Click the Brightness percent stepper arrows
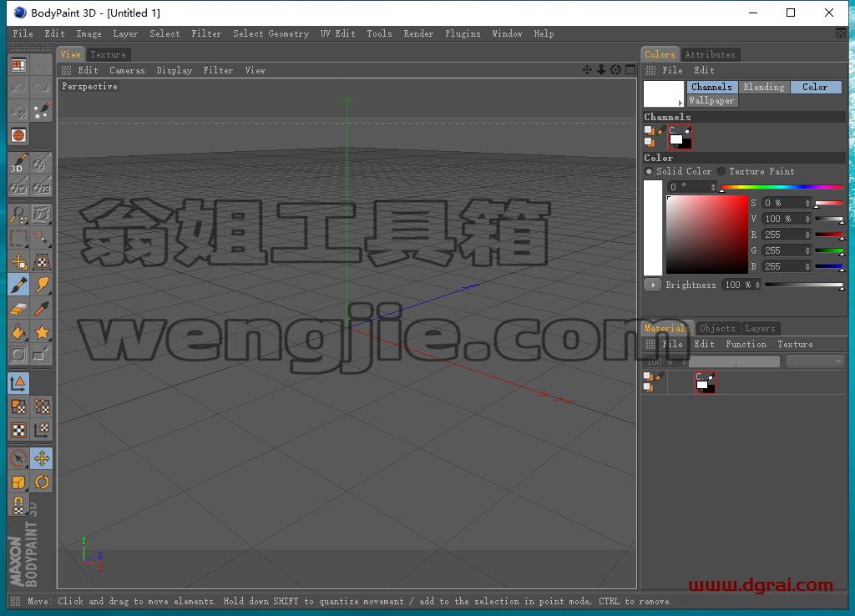Screen dimensions: 855x616 757,285
